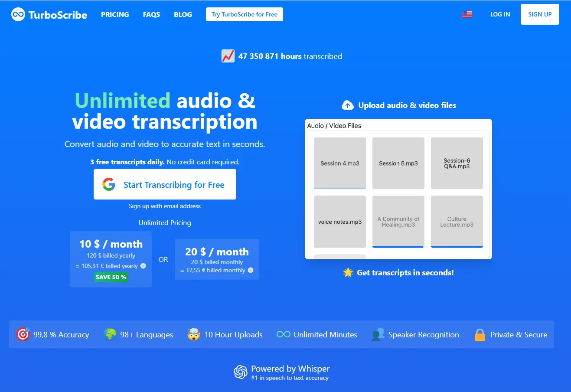The image size is (571, 392).
Task: Click the Google G logo icon
Action: click(109, 184)
